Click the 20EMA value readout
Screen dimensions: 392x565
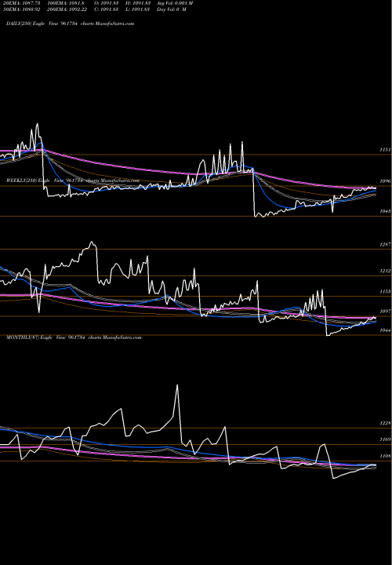(20, 3)
